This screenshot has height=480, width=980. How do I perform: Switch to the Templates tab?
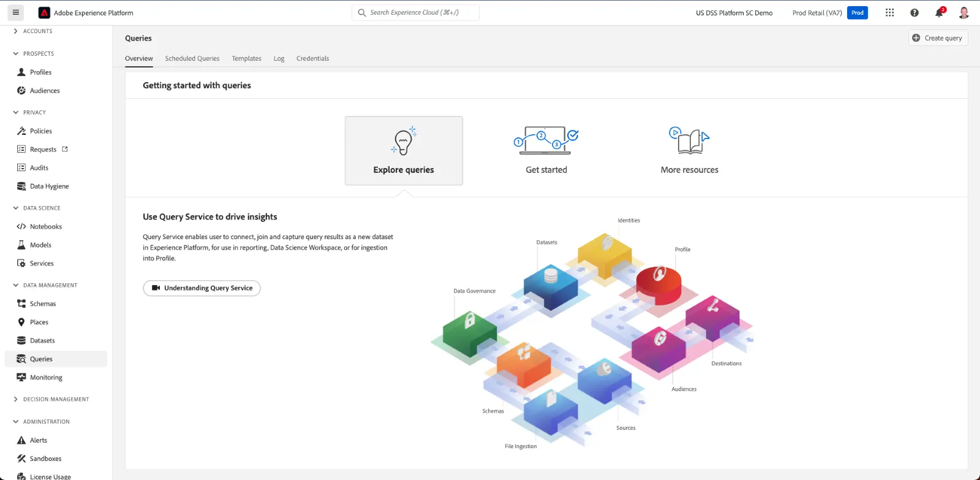[246, 59]
